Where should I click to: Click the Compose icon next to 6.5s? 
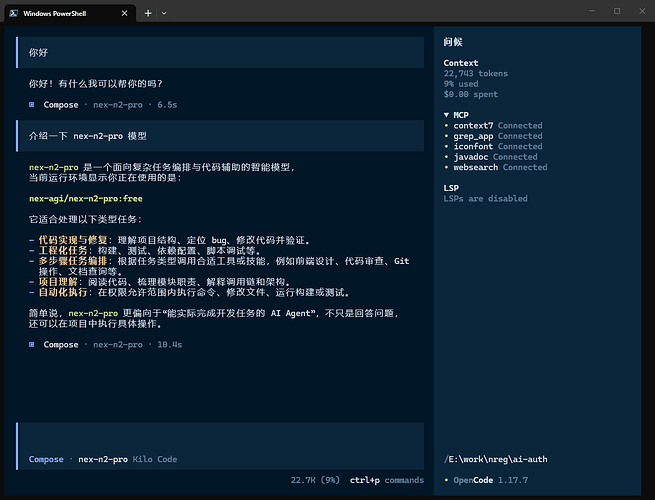click(x=32, y=104)
